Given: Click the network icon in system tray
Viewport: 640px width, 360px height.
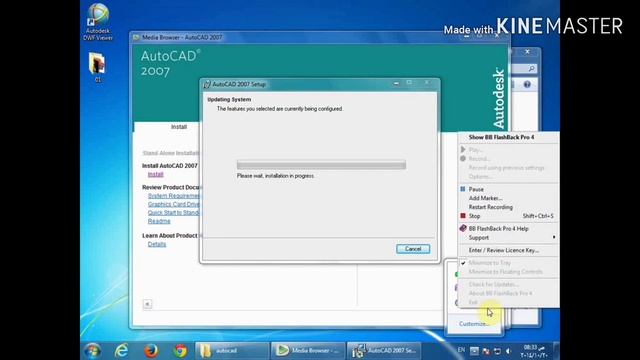Looking at the screenshot, I should (x=497, y=351).
